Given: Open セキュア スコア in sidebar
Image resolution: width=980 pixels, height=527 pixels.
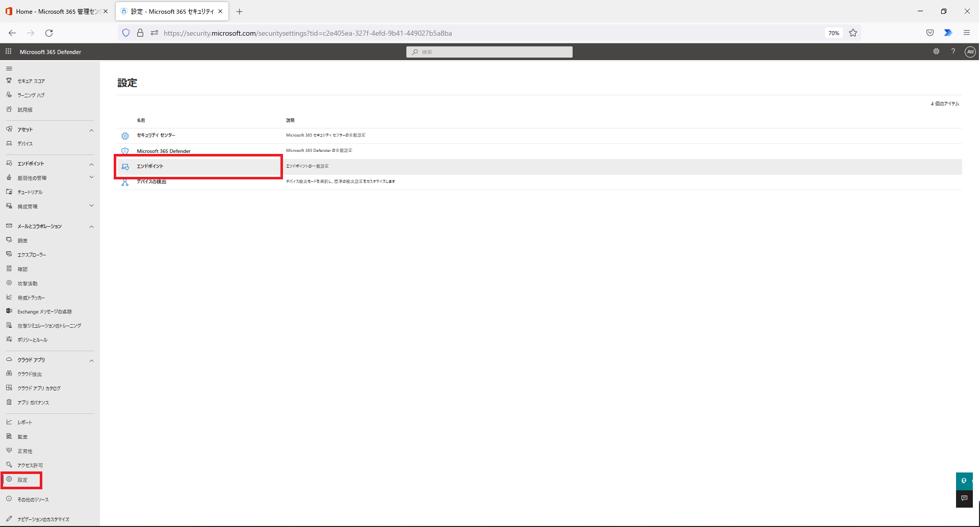Looking at the screenshot, I should coord(31,81).
